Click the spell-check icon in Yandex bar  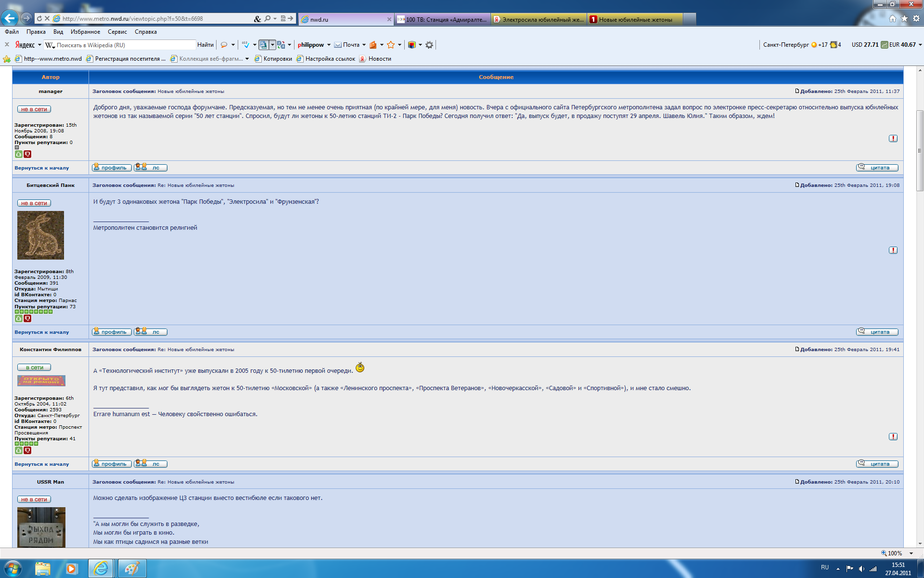[x=245, y=45]
